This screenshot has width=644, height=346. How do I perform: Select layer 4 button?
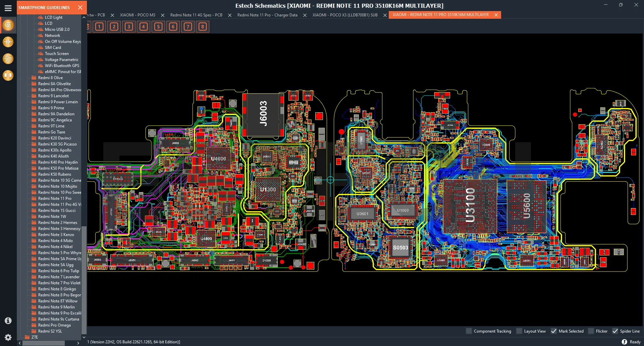coord(144,27)
